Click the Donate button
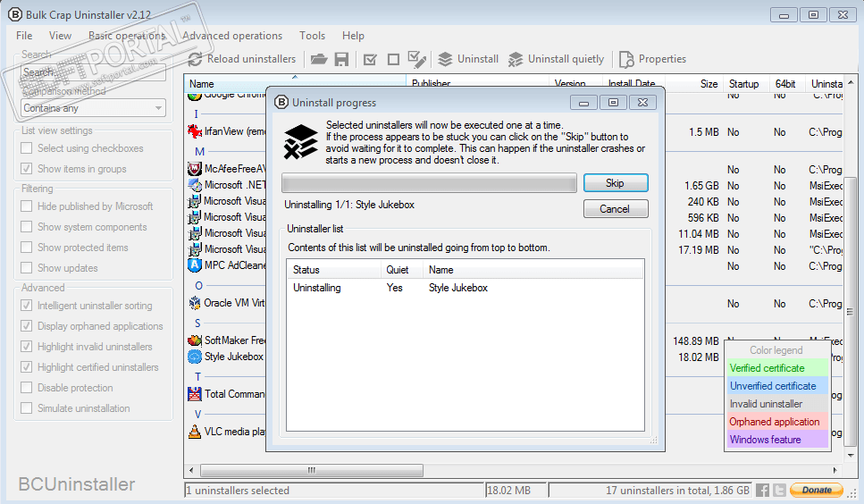 tap(817, 490)
